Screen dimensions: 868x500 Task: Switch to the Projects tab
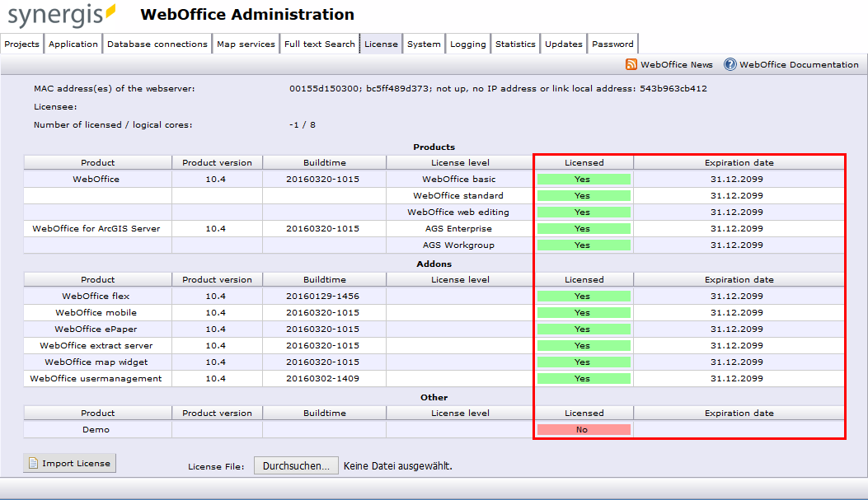tap(21, 43)
